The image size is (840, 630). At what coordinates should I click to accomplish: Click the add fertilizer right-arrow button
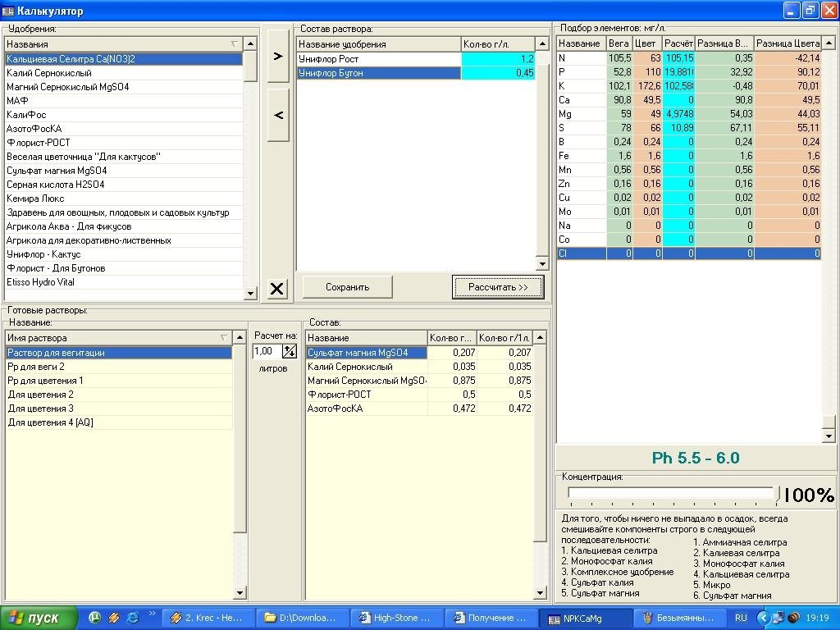pyautogui.click(x=278, y=56)
